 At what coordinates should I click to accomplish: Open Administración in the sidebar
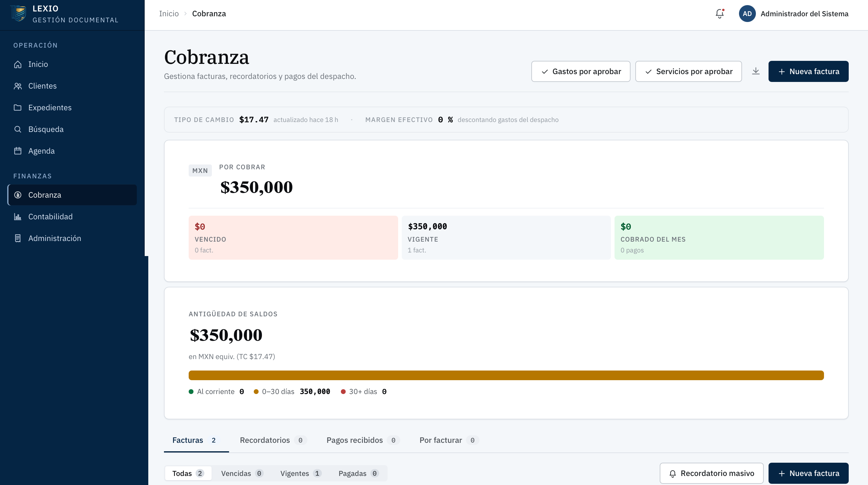coord(72,239)
